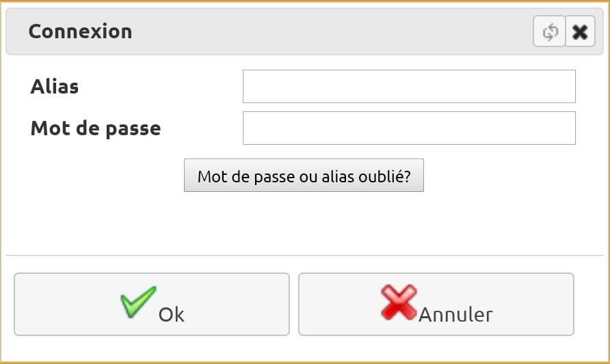This screenshot has height=364, width=610.
Task: Place cursor in the password entry box
Action: (x=409, y=128)
